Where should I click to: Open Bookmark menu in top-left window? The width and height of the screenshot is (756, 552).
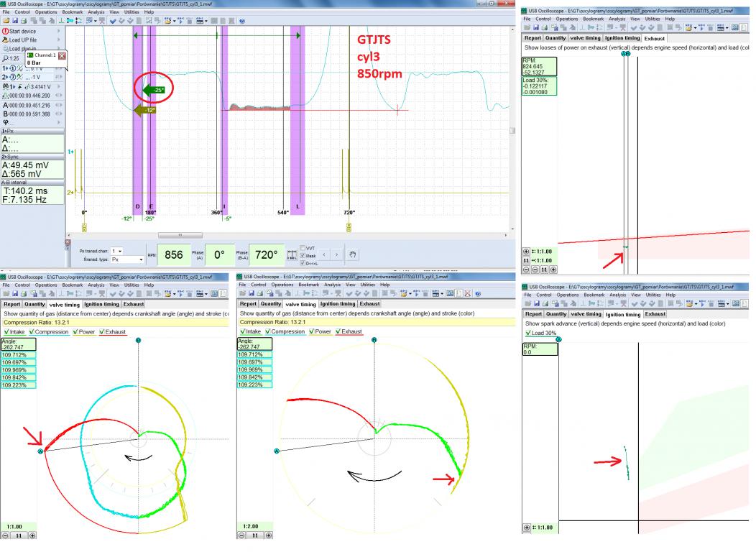tap(73, 12)
